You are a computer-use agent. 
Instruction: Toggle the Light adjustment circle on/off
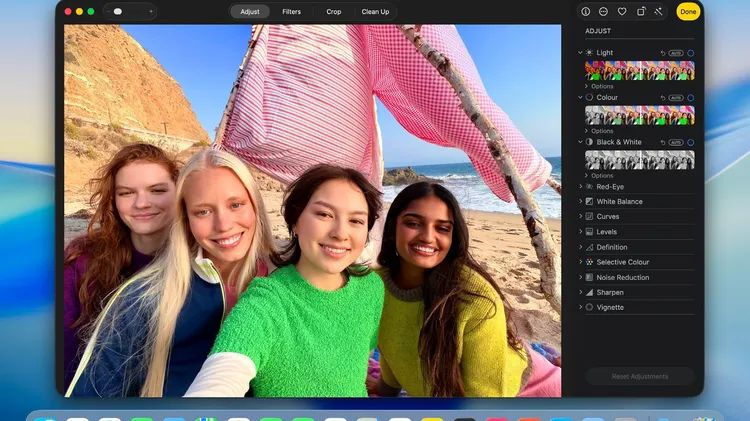[x=690, y=52]
